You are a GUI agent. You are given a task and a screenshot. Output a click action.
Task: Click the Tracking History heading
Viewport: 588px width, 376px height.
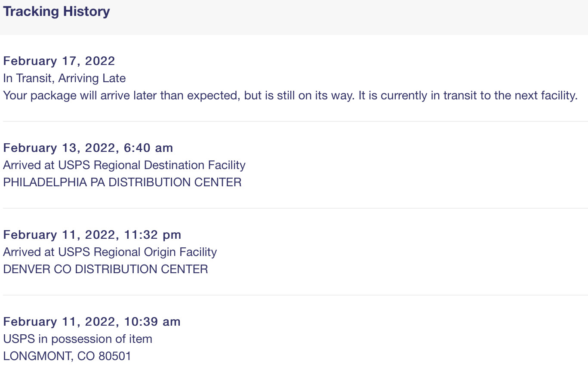pyautogui.click(x=56, y=11)
